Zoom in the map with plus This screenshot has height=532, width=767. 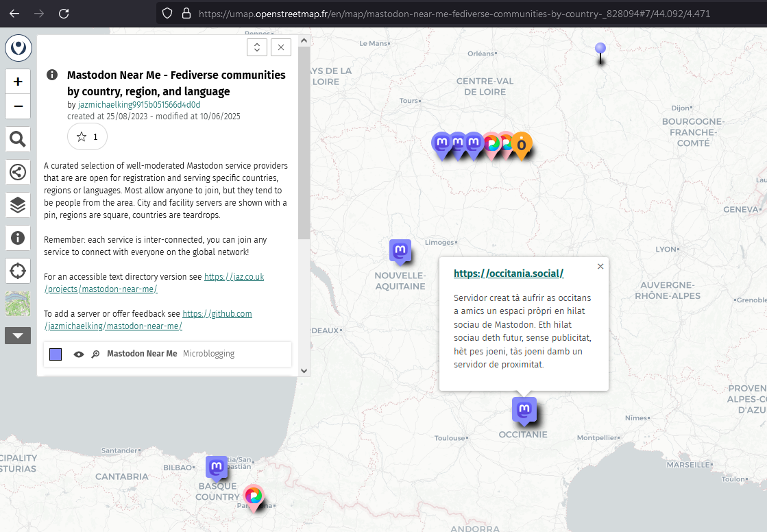point(18,82)
